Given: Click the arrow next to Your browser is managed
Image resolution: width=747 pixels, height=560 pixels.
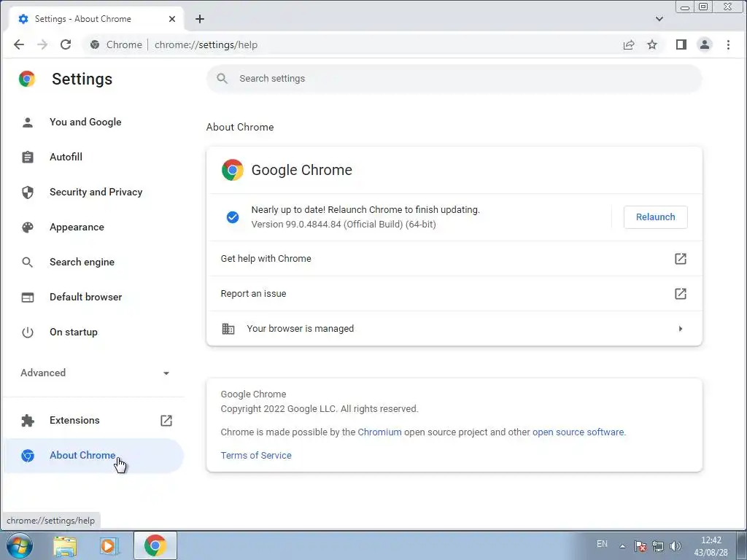Looking at the screenshot, I should [x=681, y=329].
